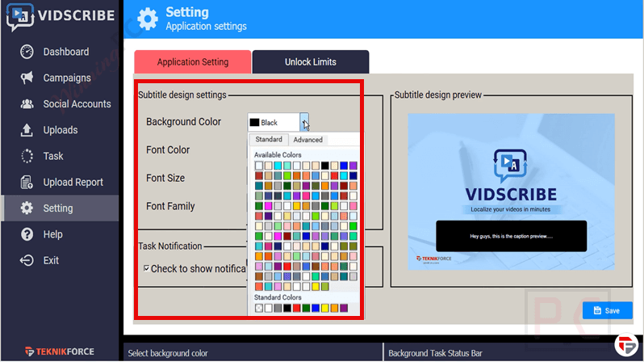644x362 pixels.
Task: Click the Exit arrow icon in sidebar
Action: (x=27, y=260)
